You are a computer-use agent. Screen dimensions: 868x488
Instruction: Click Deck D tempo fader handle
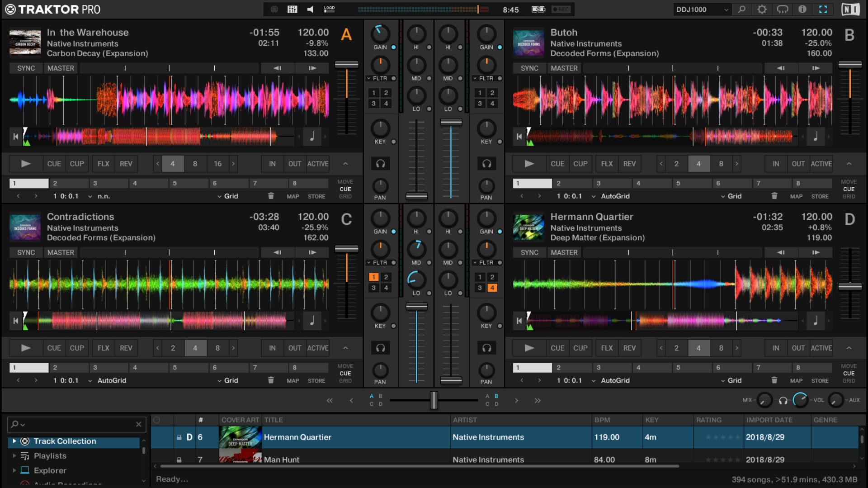[850, 287]
